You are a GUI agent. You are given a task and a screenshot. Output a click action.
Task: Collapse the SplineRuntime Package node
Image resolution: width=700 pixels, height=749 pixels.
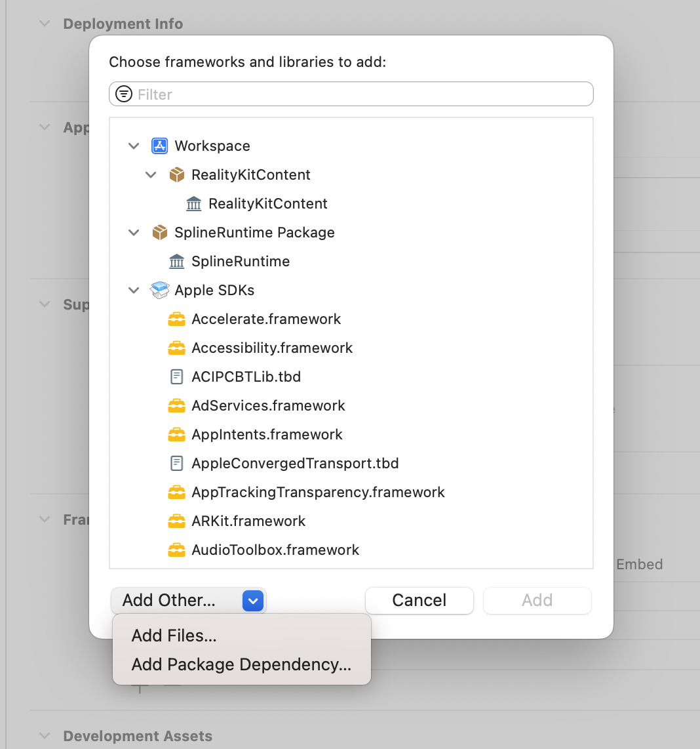[x=134, y=233]
